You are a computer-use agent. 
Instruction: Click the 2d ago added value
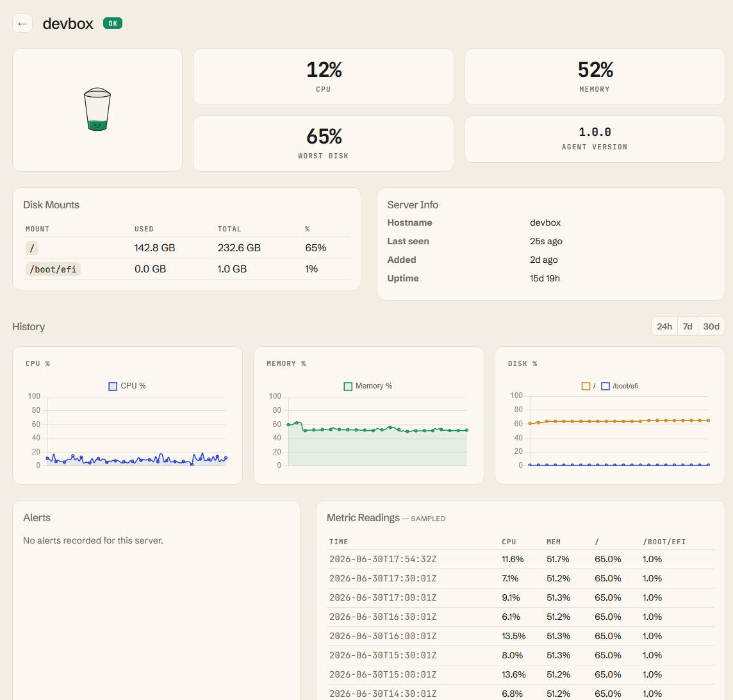pos(544,260)
